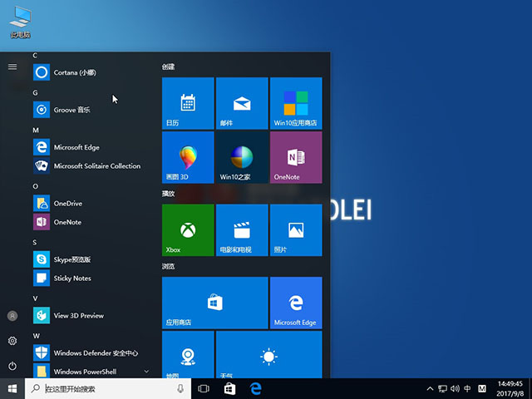Jump to letter W group header
This screenshot has width=532, height=399.
coord(36,336)
